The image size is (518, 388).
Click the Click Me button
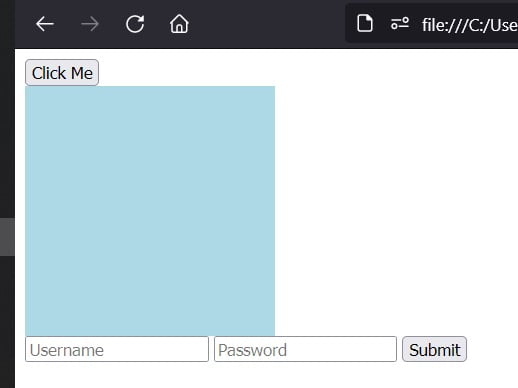[x=62, y=73]
